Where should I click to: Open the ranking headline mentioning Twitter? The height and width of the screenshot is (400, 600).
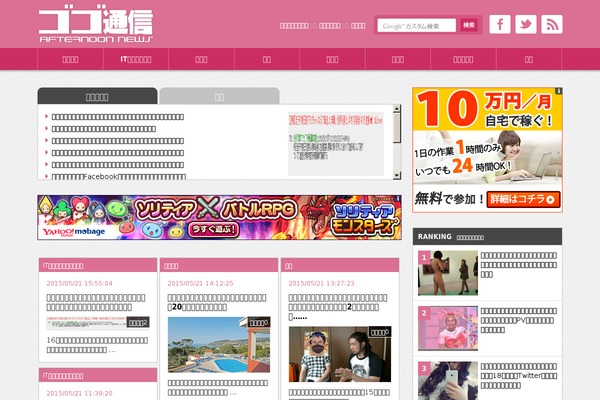(x=518, y=376)
